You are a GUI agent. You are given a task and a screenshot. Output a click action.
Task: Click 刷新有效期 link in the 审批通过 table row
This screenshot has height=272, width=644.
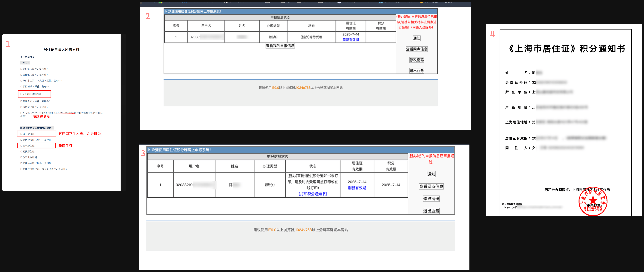point(357,188)
